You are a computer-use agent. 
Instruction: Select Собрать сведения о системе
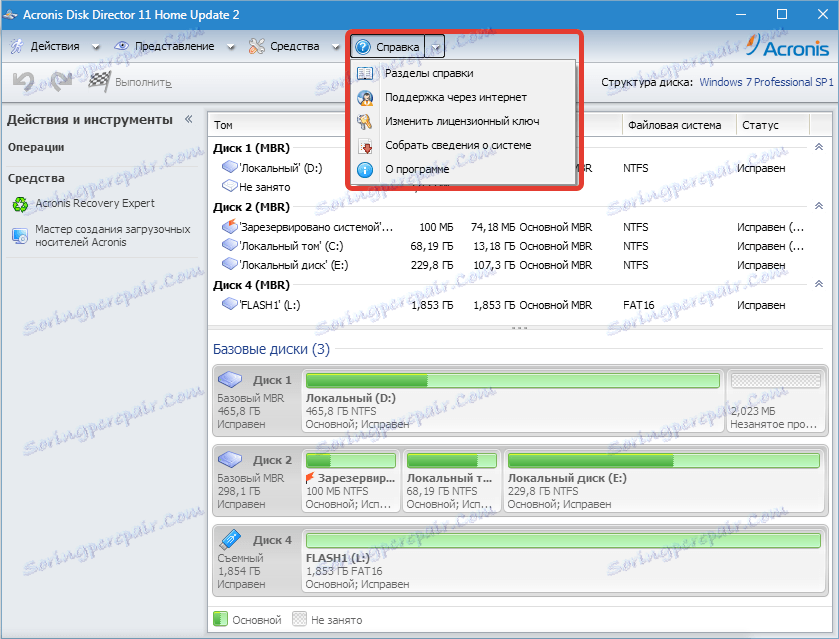click(463, 146)
